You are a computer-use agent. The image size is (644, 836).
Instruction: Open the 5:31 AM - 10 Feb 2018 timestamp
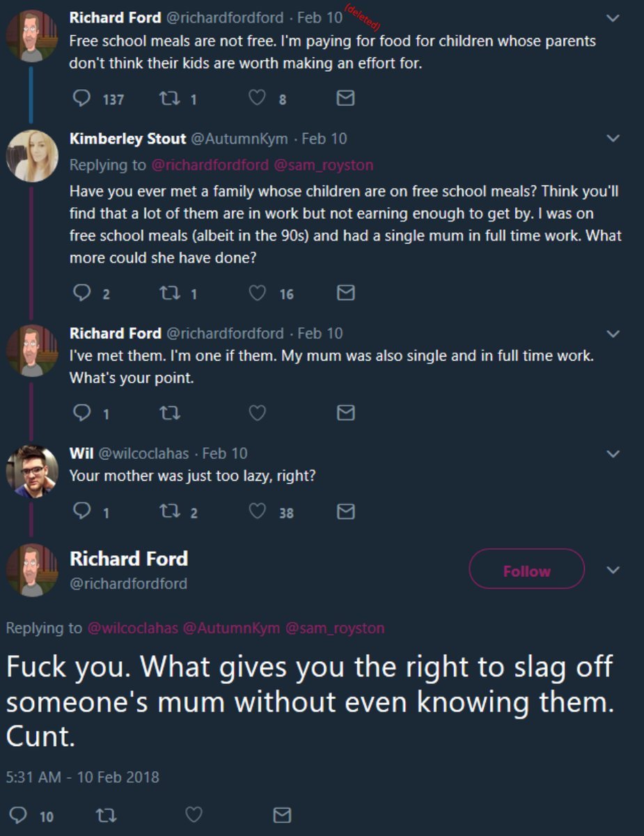click(83, 776)
